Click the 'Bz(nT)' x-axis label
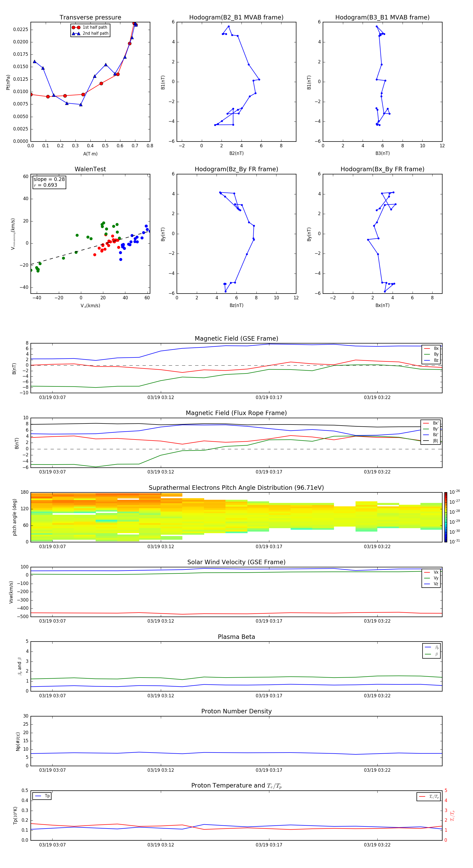 236,305
